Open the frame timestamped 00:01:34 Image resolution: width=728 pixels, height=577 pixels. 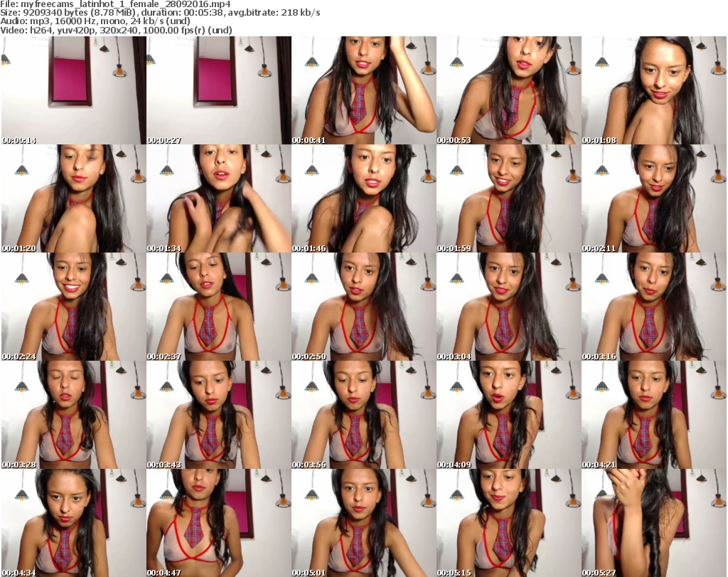point(219,198)
